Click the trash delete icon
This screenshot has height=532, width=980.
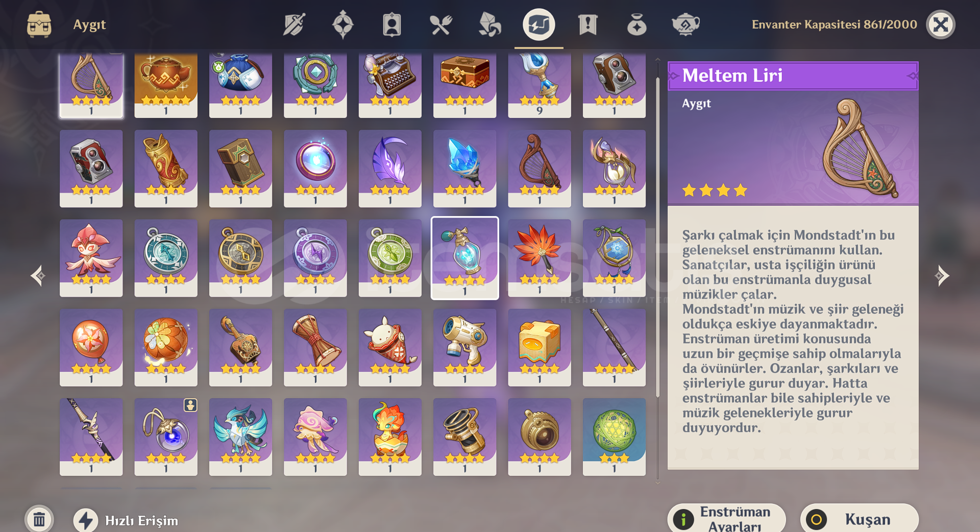(39, 520)
